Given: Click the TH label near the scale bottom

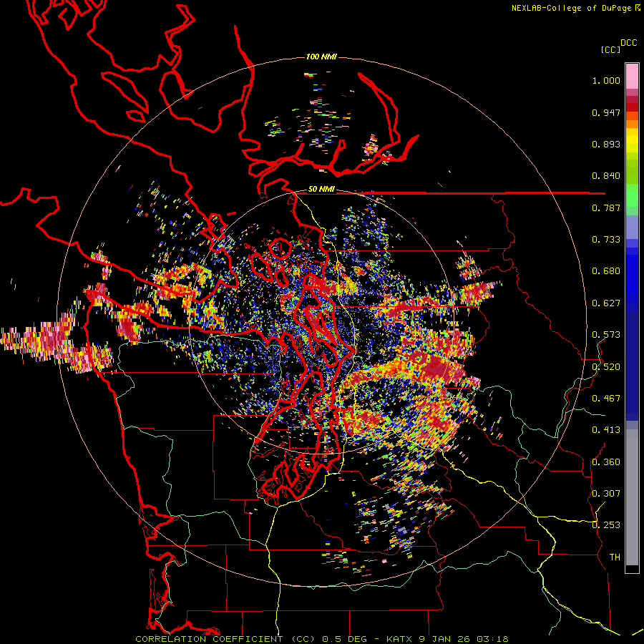Looking at the screenshot, I should 615,557.
